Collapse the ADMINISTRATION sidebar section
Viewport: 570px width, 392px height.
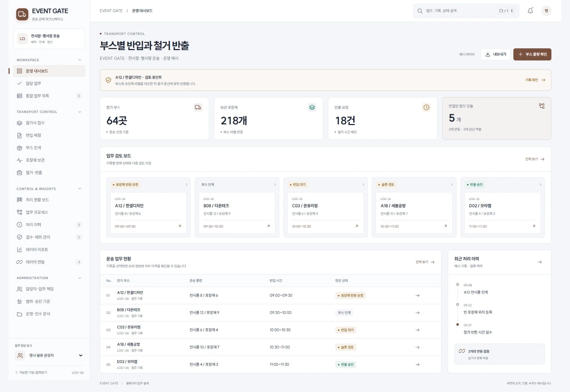[x=80, y=278]
